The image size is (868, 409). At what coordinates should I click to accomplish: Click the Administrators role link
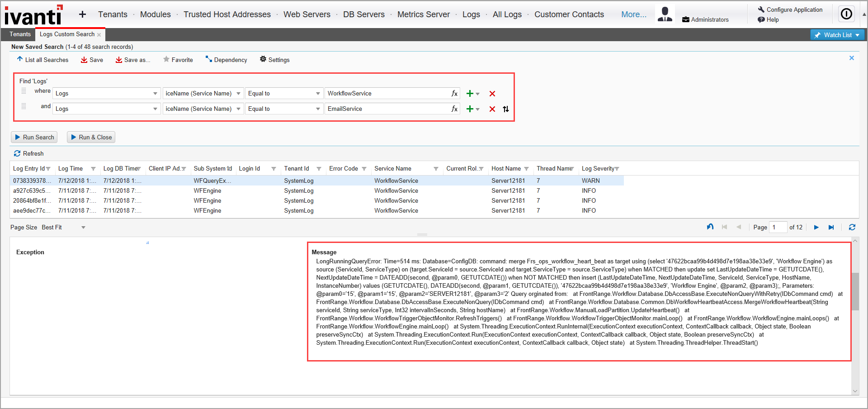pyautogui.click(x=705, y=19)
